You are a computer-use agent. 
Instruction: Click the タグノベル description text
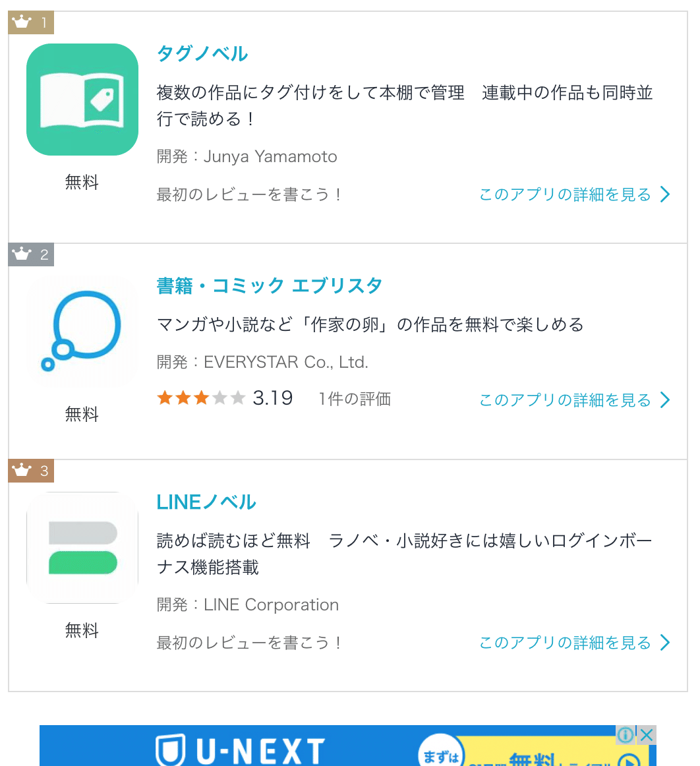click(405, 105)
